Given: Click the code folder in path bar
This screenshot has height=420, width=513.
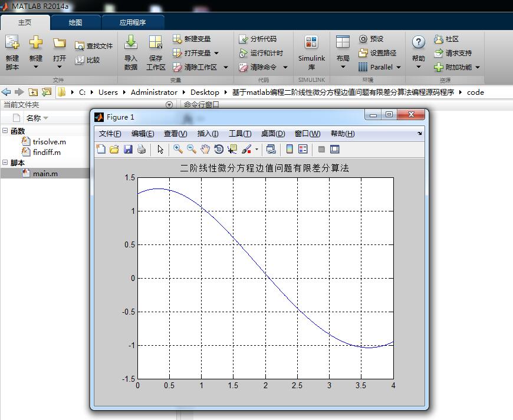Looking at the screenshot, I should 475,92.
